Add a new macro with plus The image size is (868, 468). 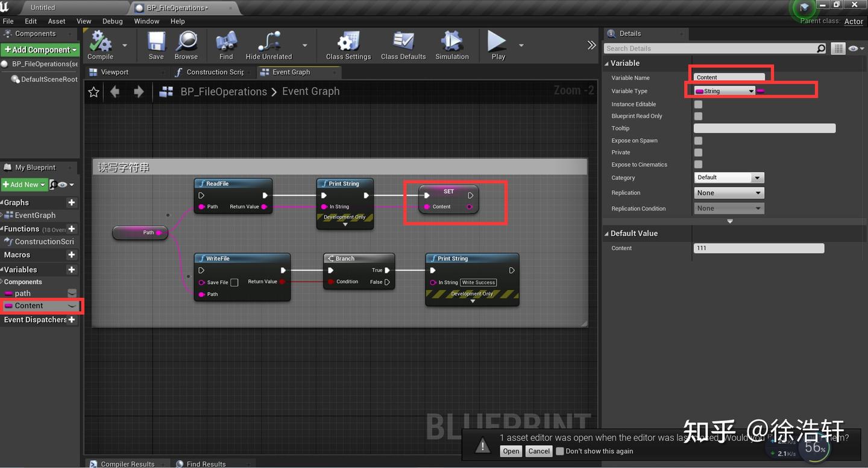[x=72, y=255]
